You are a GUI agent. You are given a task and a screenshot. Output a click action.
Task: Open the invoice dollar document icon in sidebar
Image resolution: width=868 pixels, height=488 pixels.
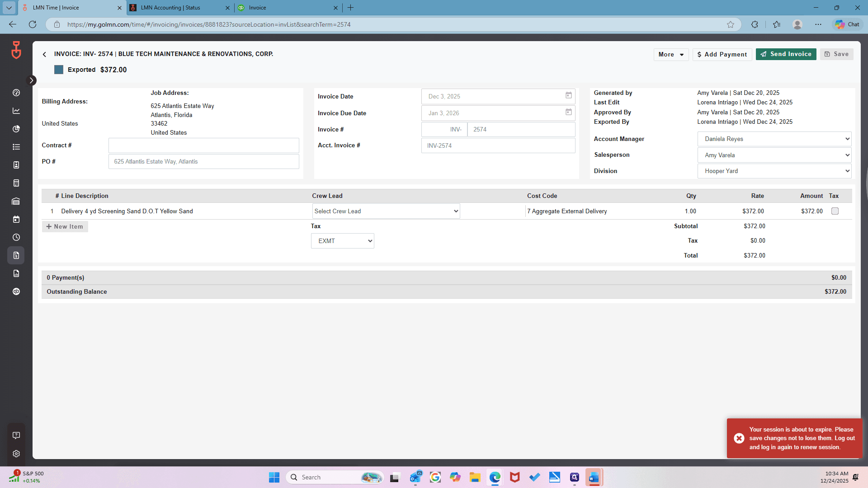tap(16, 255)
